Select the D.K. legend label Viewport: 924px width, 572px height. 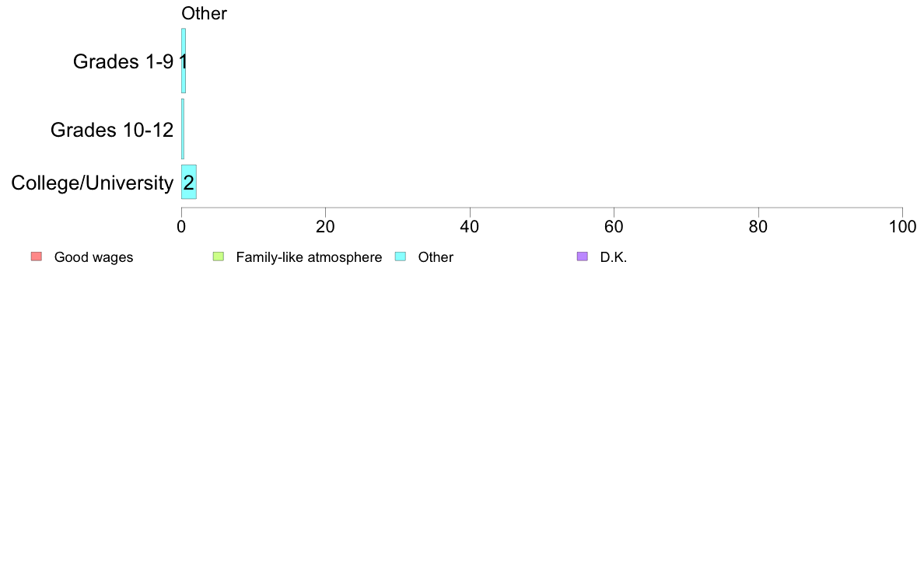click(x=614, y=257)
